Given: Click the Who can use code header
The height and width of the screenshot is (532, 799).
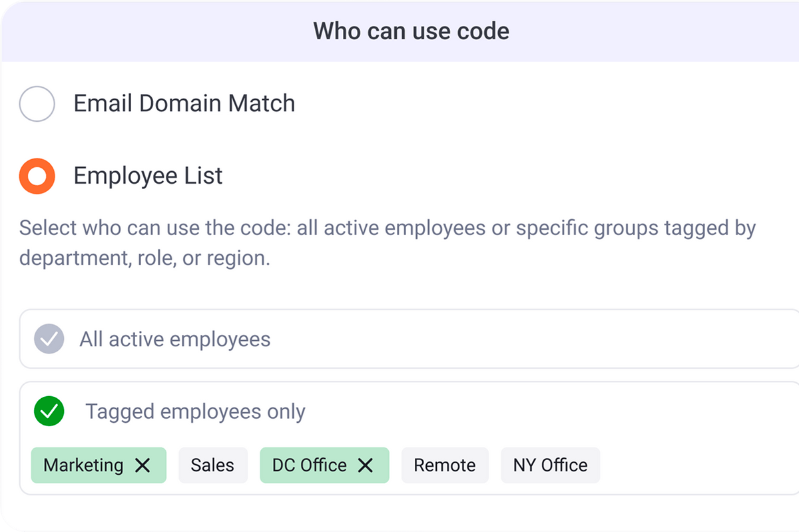Looking at the screenshot, I should [411, 31].
